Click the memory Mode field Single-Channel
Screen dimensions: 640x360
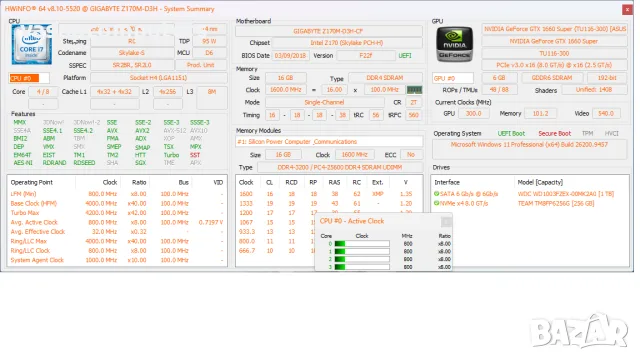(x=324, y=102)
